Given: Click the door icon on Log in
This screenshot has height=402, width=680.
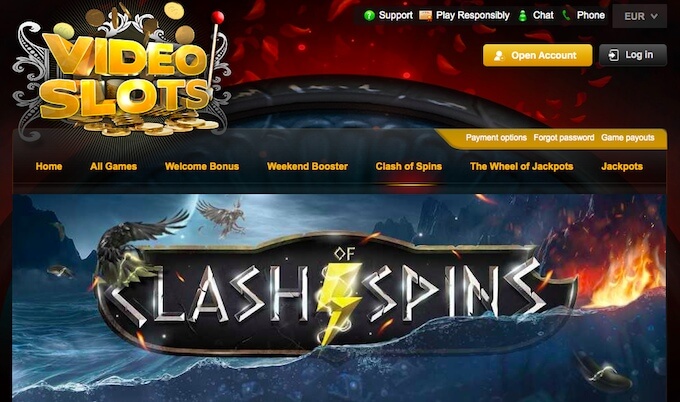Looking at the screenshot, I should 614,55.
